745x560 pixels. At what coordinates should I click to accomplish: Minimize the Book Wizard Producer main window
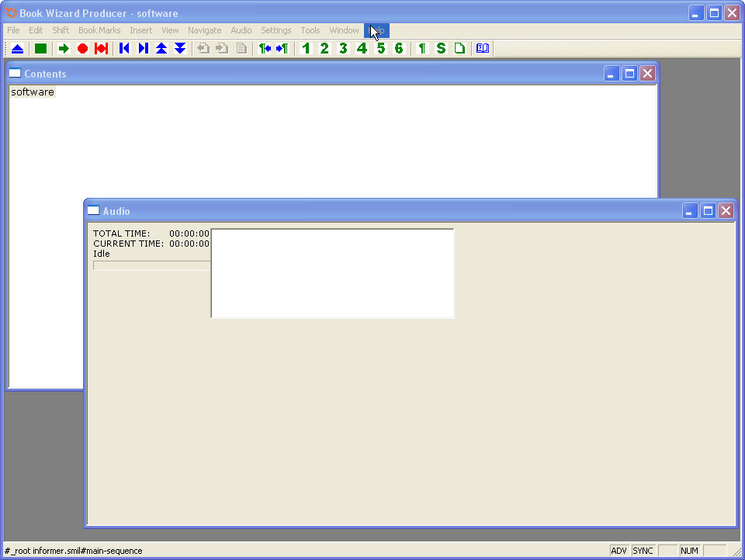pos(696,13)
